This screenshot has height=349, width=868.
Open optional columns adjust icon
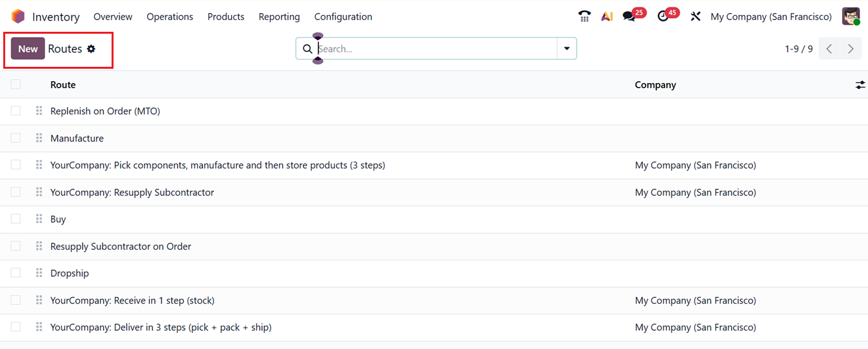coord(860,85)
